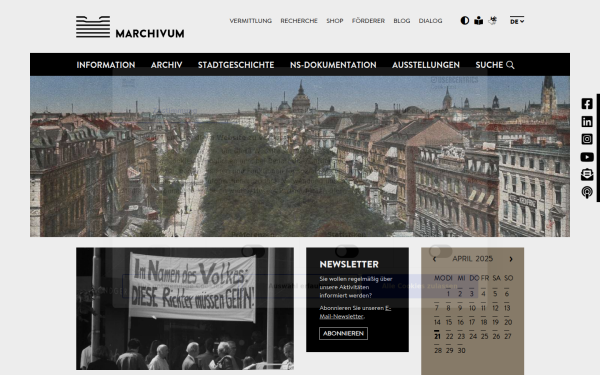Go to next month in calendar
The height and width of the screenshot is (375, 600).
coord(511,259)
